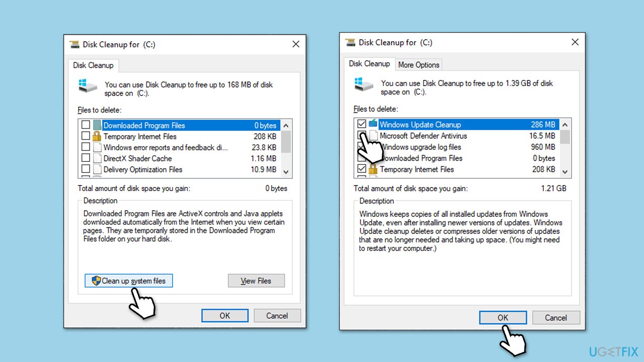
Task: Select Delivery Optimization Files row text
Action: tap(143, 169)
